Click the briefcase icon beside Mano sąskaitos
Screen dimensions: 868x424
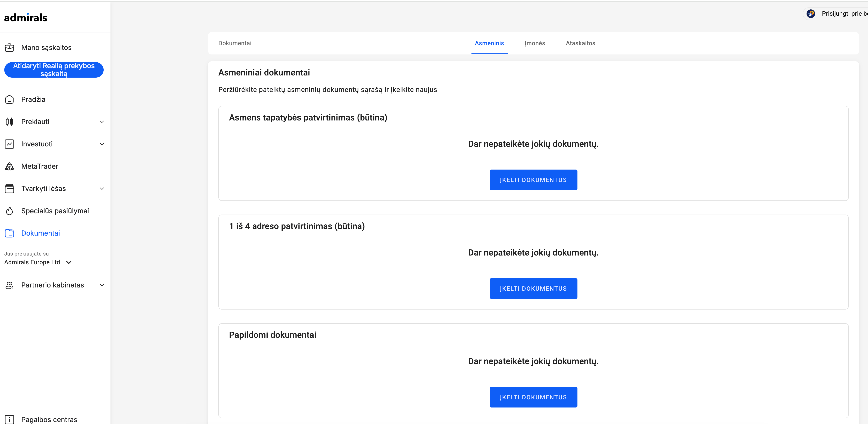click(x=9, y=48)
